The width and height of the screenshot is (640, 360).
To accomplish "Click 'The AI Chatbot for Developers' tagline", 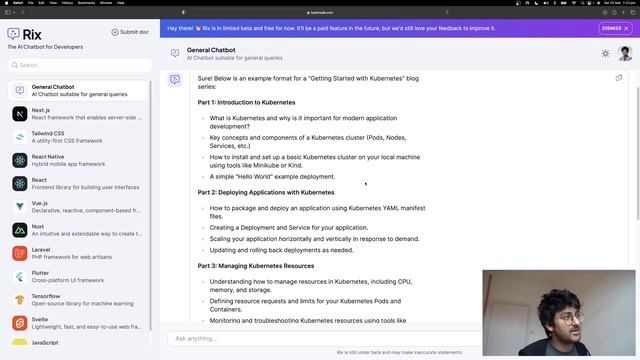I will click(45, 47).
